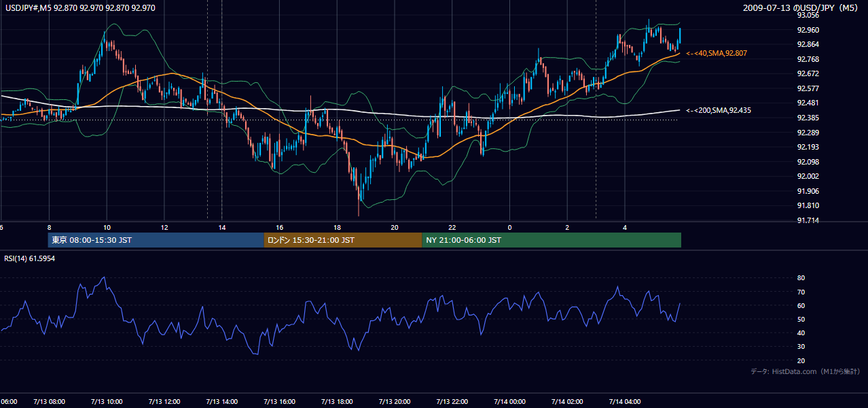Click the '7/13 22:00' date-time label
The width and height of the screenshot is (868, 408).
(x=452, y=401)
